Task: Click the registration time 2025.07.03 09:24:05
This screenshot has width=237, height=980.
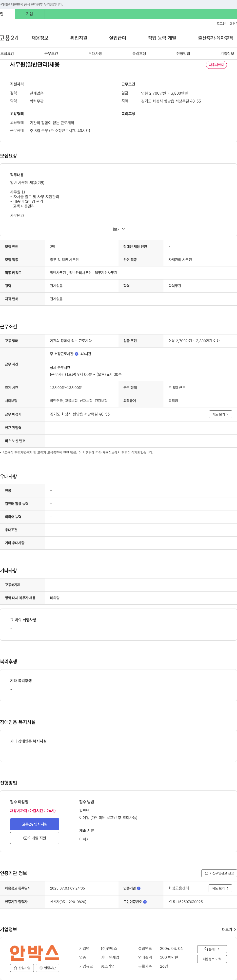Action: coord(67,888)
